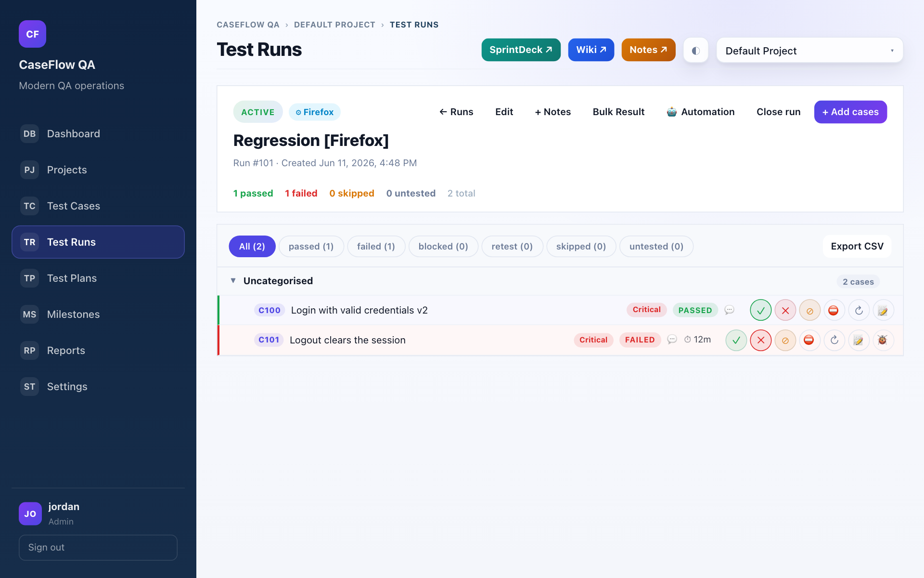Image resolution: width=924 pixels, height=578 pixels.
Task: Filter by skipped (0)
Action: click(581, 246)
